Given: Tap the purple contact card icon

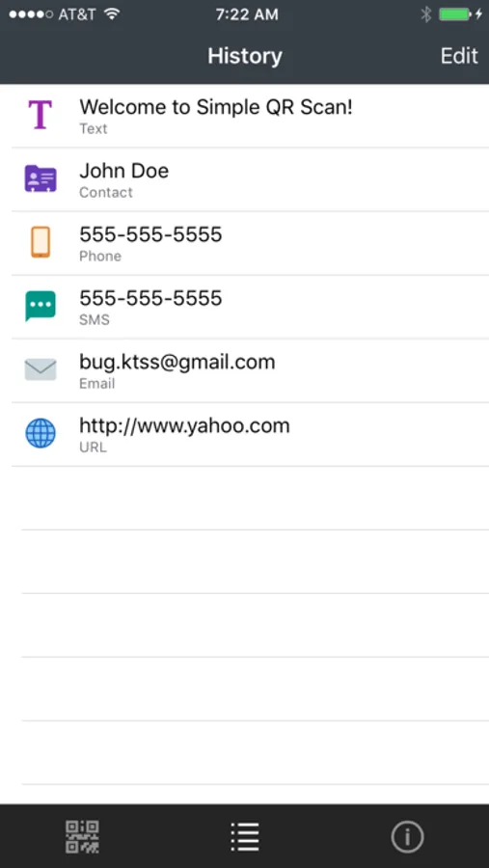Looking at the screenshot, I should tap(41, 178).
